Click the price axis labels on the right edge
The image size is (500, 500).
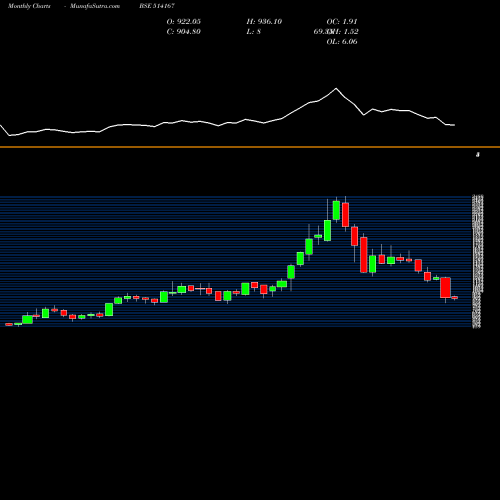477,262
